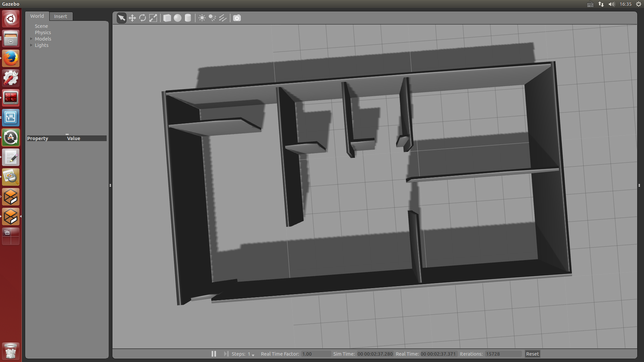Step the simulation forward once
Image resolution: width=644 pixels, height=362 pixels.
coord(226,354)
